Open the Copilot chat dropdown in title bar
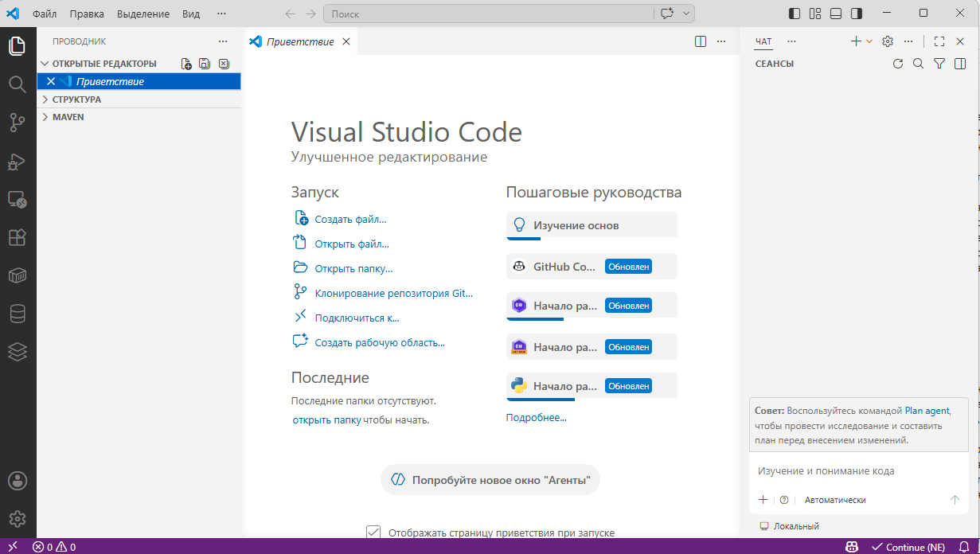This screenshot has width=980, height=554. (x=686, y=14)
